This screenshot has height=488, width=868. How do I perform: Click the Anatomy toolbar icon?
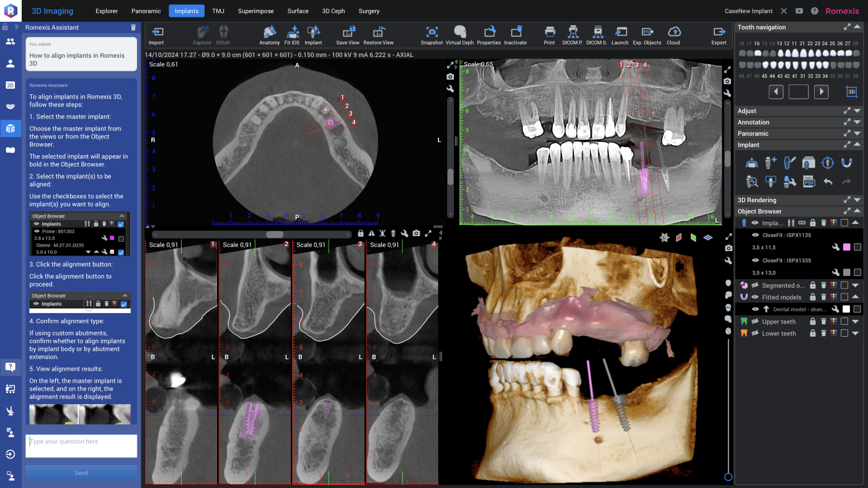coord(270,35)
